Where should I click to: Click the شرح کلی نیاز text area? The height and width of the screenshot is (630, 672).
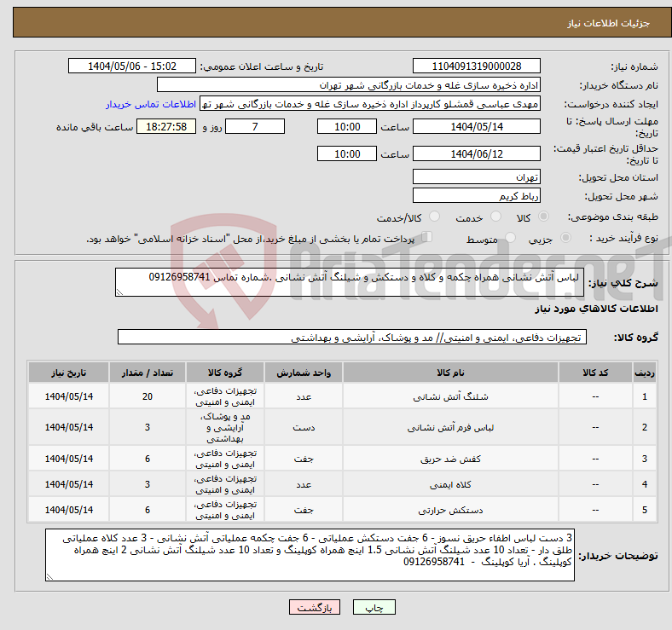click(x=350, y=282)
